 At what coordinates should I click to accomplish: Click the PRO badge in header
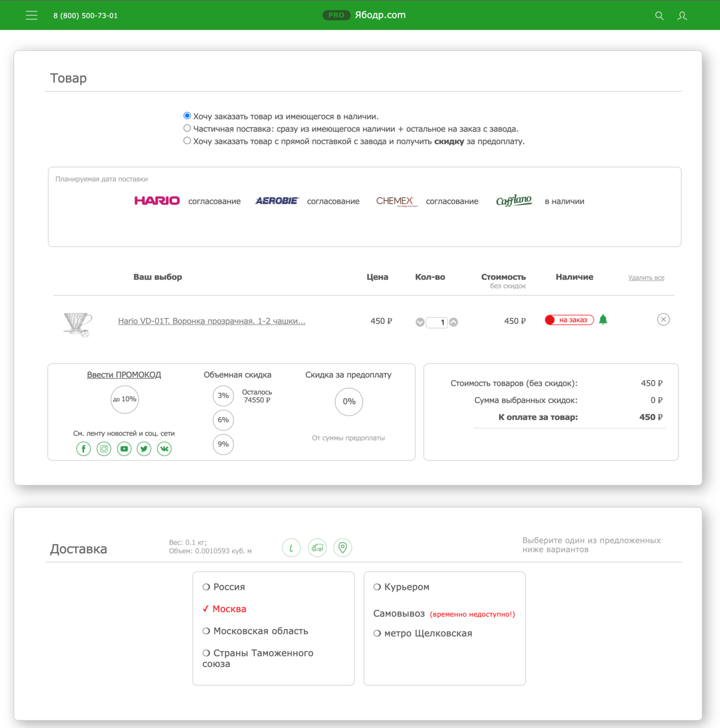coord(336,15)
